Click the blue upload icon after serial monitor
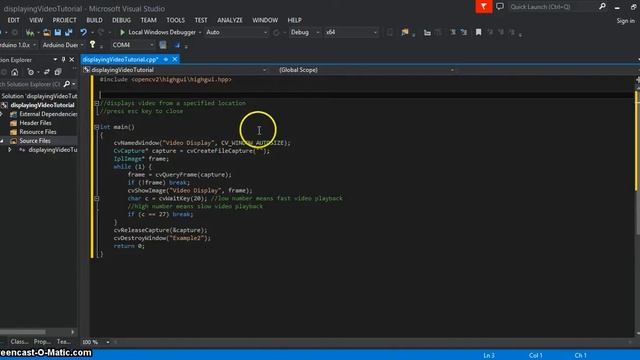 coord(177,45)
